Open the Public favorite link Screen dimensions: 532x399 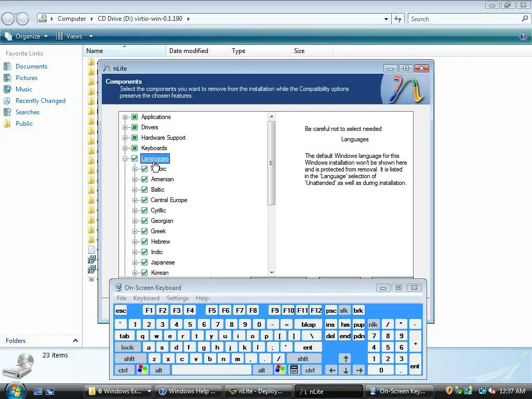pos(24,124)
